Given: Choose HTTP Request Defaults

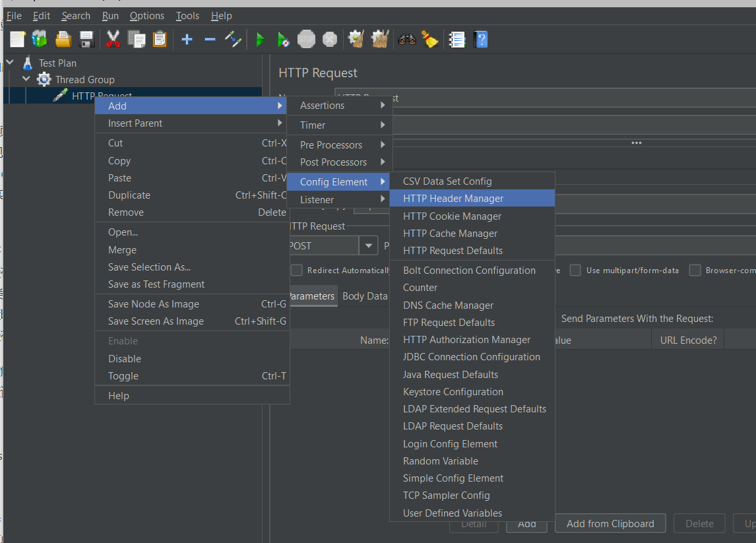Looking at the screenshot, I should 472,250.
